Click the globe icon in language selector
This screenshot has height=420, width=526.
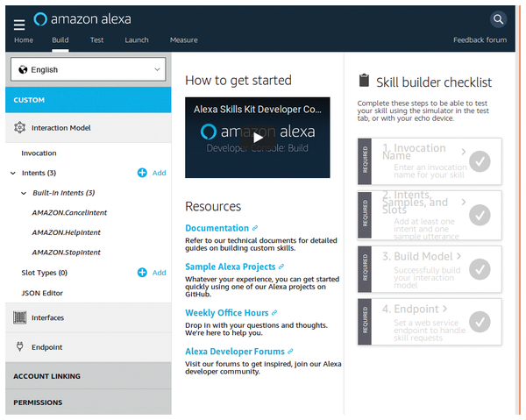point(23,69)
